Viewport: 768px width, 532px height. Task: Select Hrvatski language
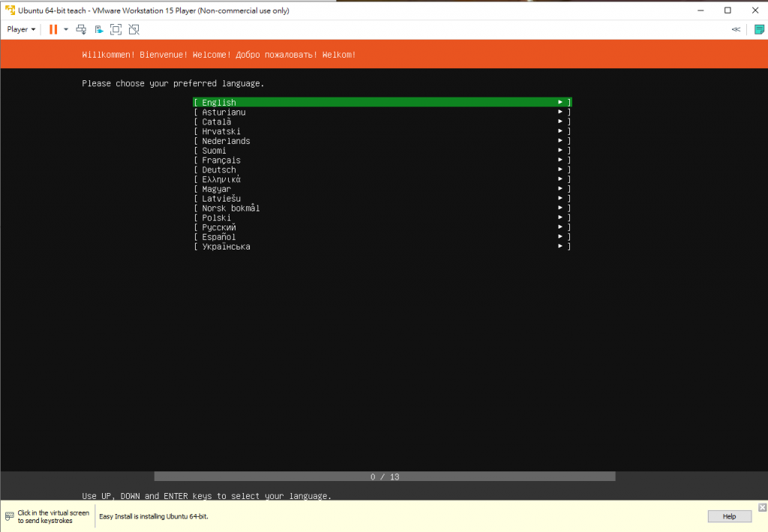382,131
